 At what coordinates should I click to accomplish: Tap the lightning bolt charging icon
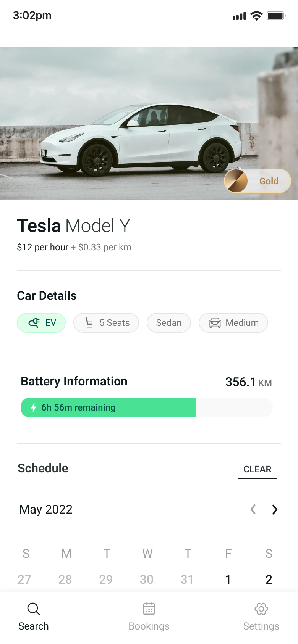[x=34, y=407]
